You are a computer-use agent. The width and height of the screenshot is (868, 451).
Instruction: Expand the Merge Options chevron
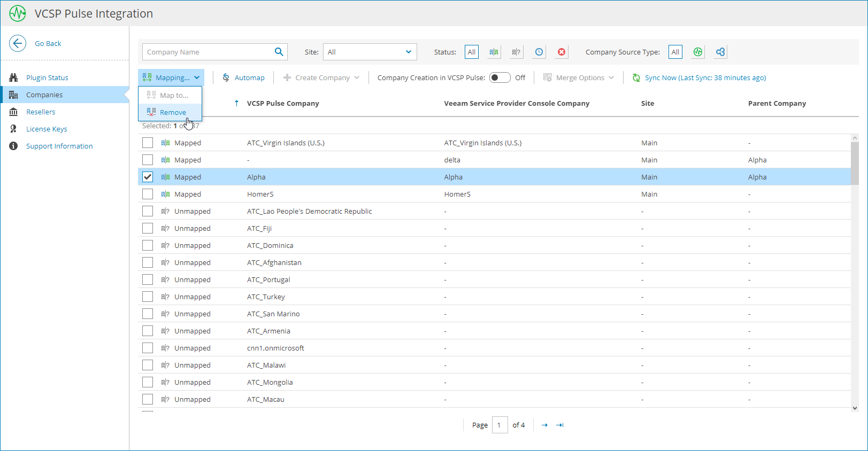[611, 77]
